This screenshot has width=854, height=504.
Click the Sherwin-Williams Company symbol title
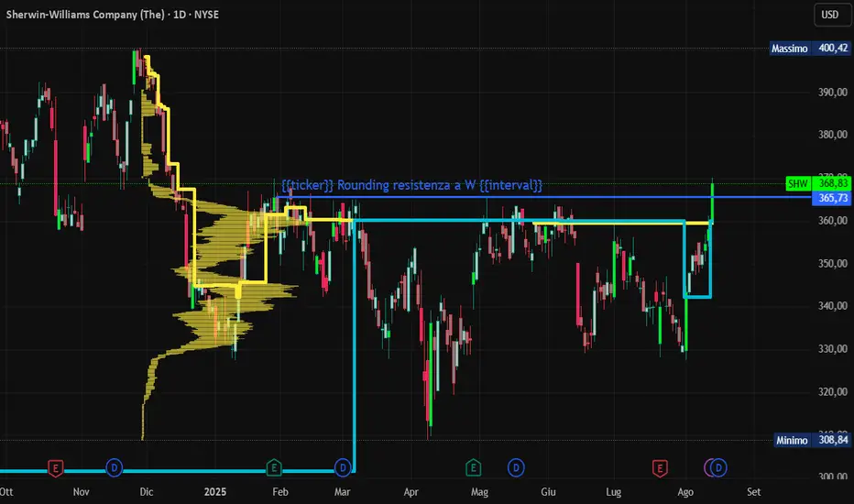click(112, 15)
